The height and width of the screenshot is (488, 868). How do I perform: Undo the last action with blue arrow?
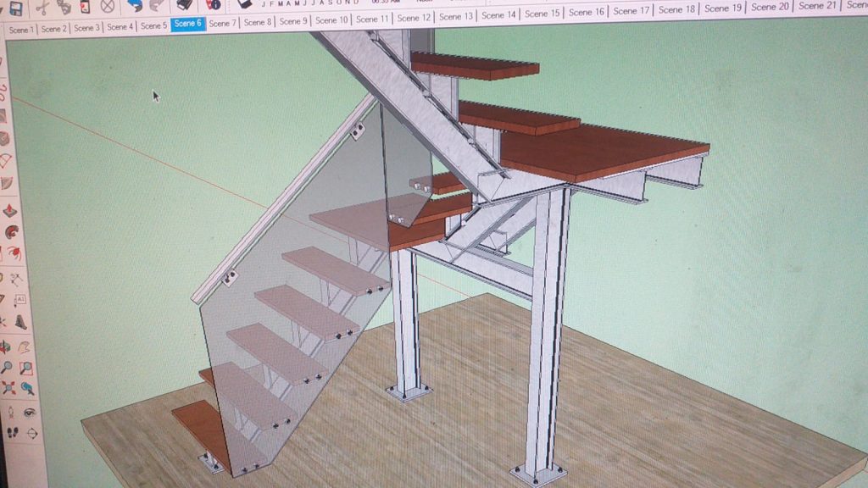[x=134, y=6]
